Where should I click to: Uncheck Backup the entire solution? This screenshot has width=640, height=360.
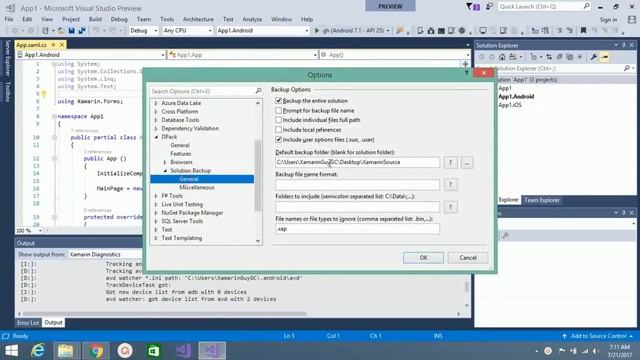point(278,100)
